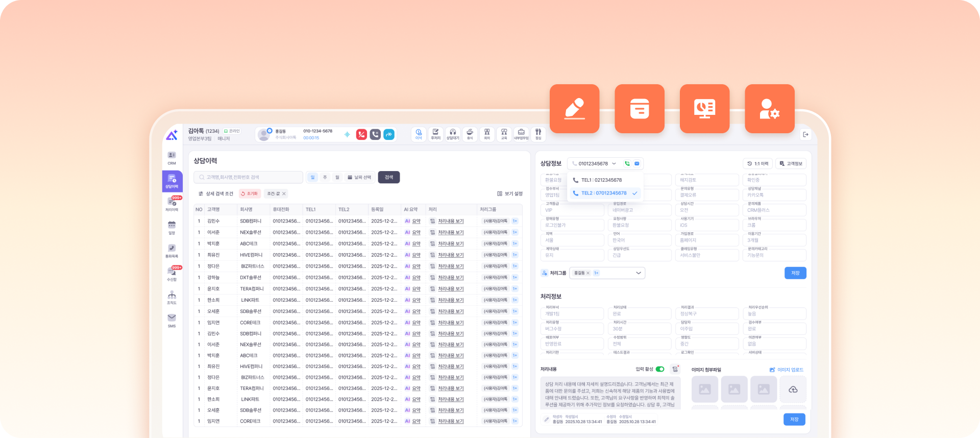Open the 1:1 이력 history button
The width and height of the screenshot is (980, 438).
tap(757, 163)
